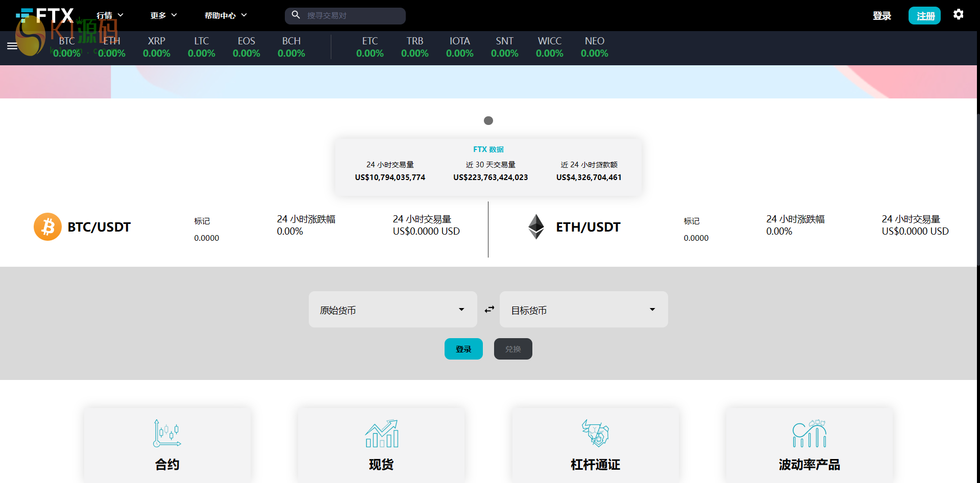980x483 pixels.
Task: Select NEO in the ticker bar
Action: [x=595, y=47]
